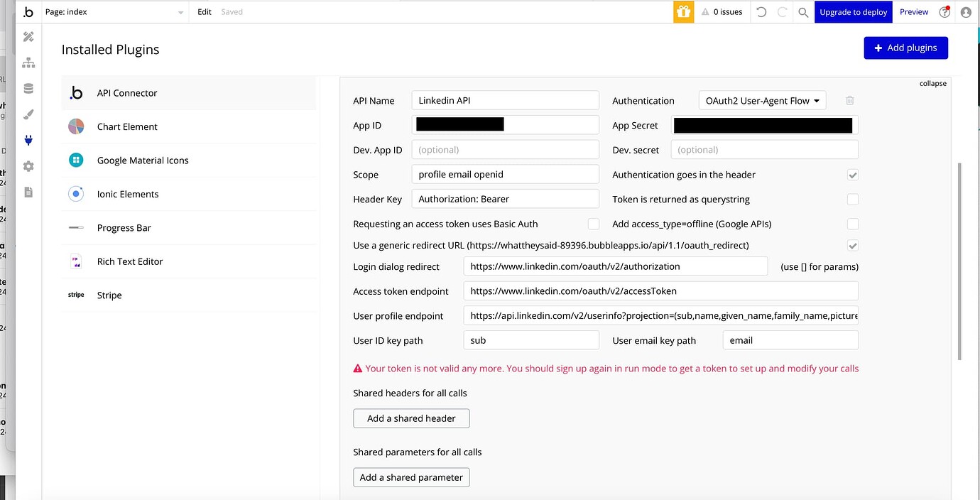Open the Design tab in the sidebar
This screenshot has width=980, height=500.
pyautogui.click(x=28, y=36)
